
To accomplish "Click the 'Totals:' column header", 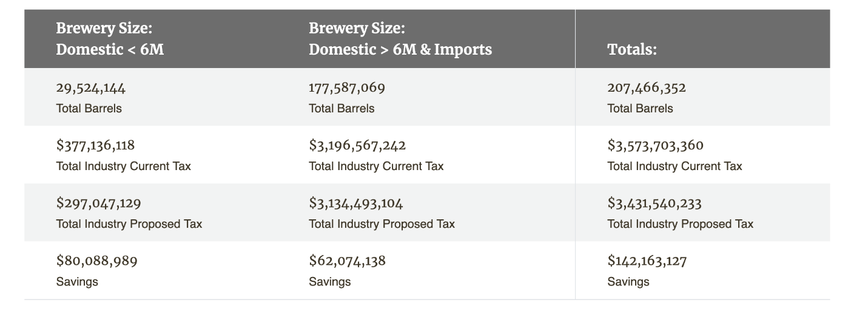I will click(632, 50).
